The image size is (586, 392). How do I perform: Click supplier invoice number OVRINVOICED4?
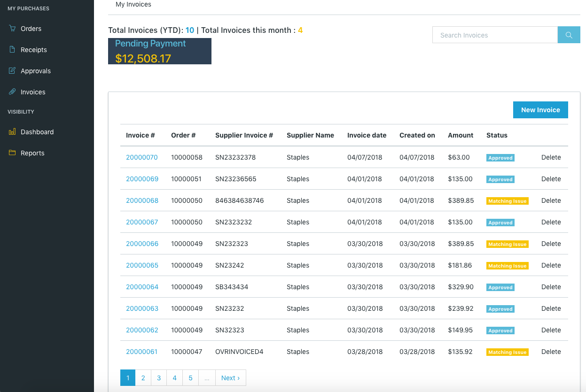point(239,352)
